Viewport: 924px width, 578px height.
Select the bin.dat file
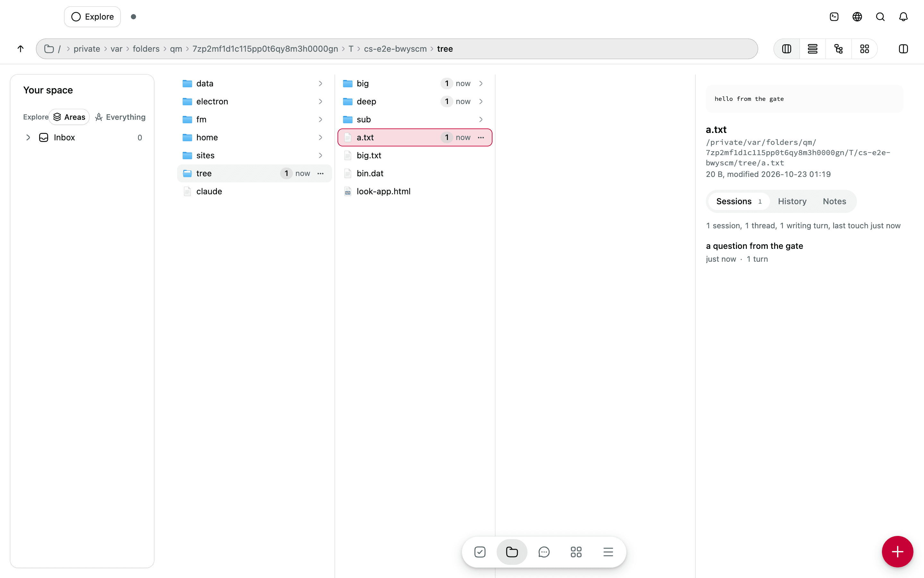(x=415, y=173)
